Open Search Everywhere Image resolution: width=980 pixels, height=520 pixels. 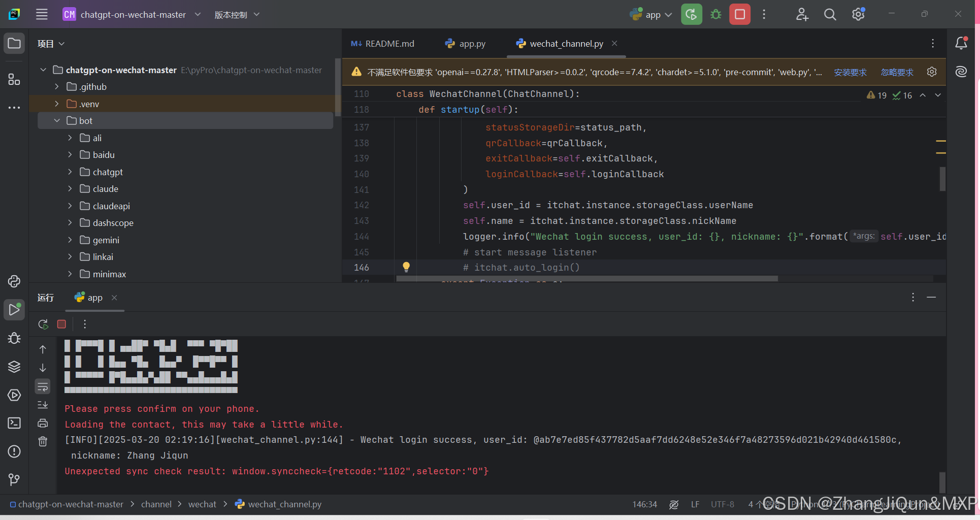click(829, 14)
